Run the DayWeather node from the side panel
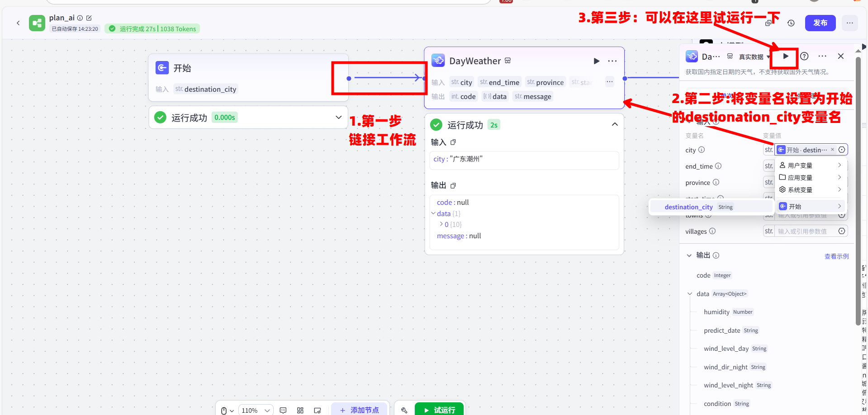 point(786,56)
